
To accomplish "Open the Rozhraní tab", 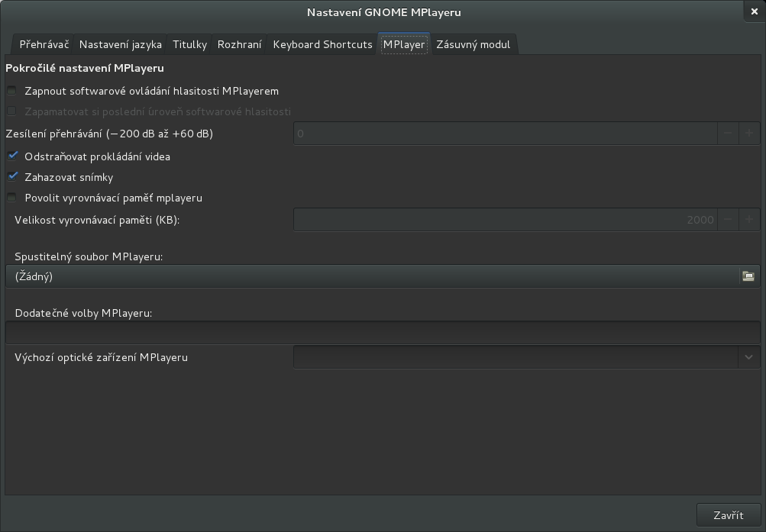I will coord(239,44).
